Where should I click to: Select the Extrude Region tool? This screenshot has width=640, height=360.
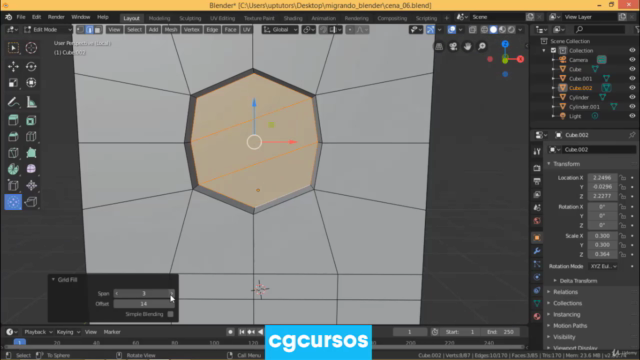(13, 120)
